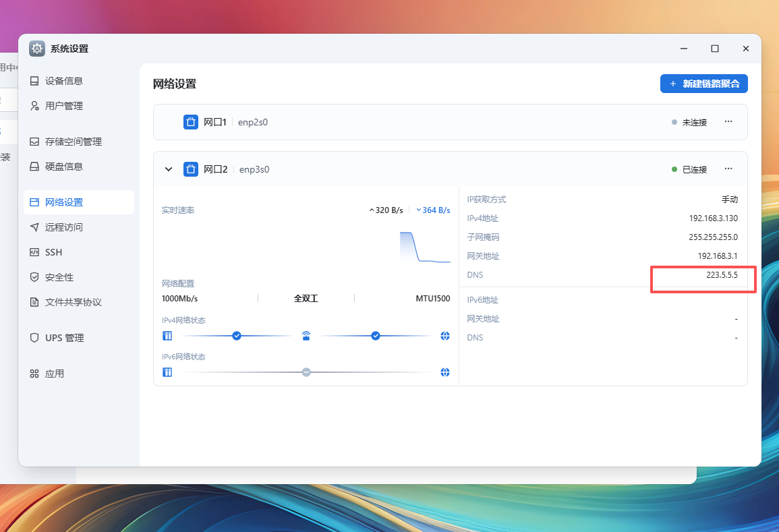Click the gateway address 192.168.3.1

[x=718, y=256]
